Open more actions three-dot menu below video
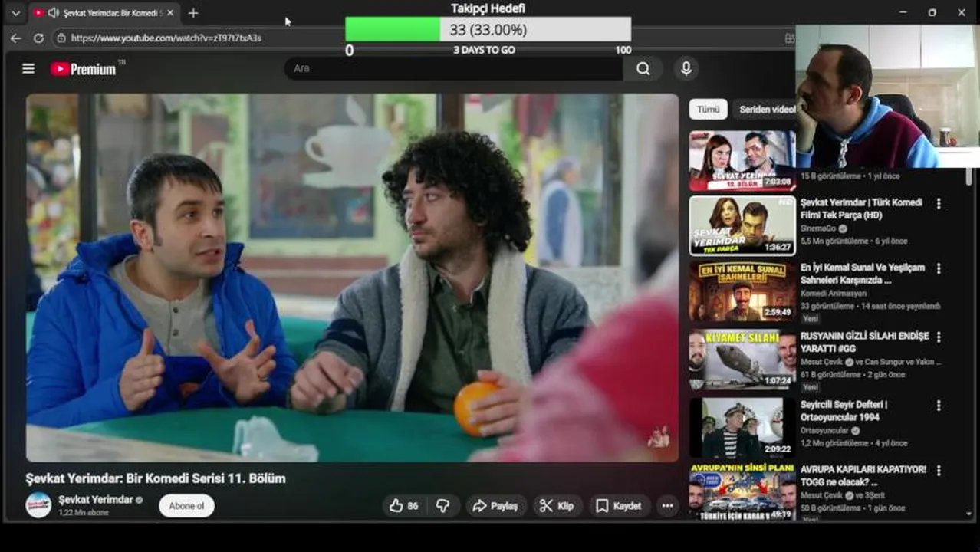 pyautogui.click(x=667, y=506)
